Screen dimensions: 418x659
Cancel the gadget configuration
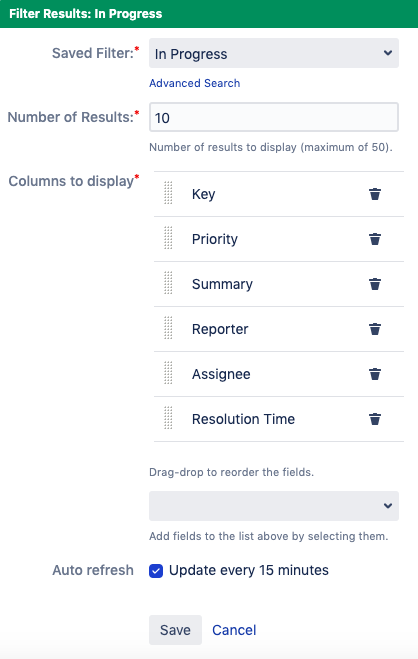coord(234,630)
